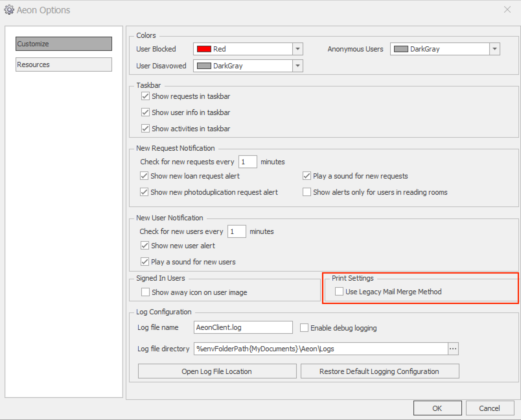Click Open Log File Location
This screenshot has height=420, width=521.
[x=217, y=371]
